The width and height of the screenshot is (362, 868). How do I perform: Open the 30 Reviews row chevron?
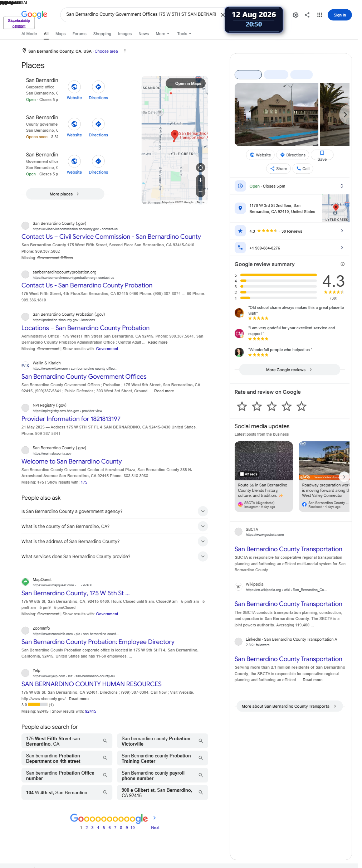(x=342, y=231)
